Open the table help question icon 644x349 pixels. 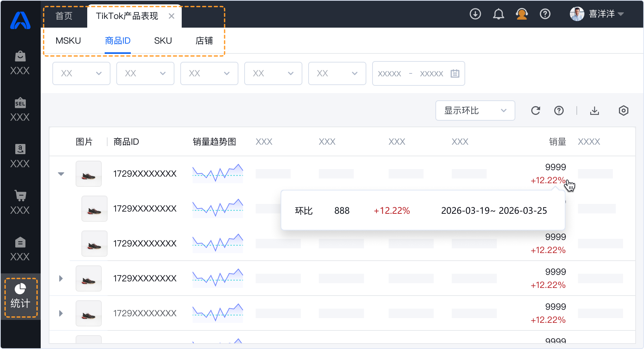559,111
